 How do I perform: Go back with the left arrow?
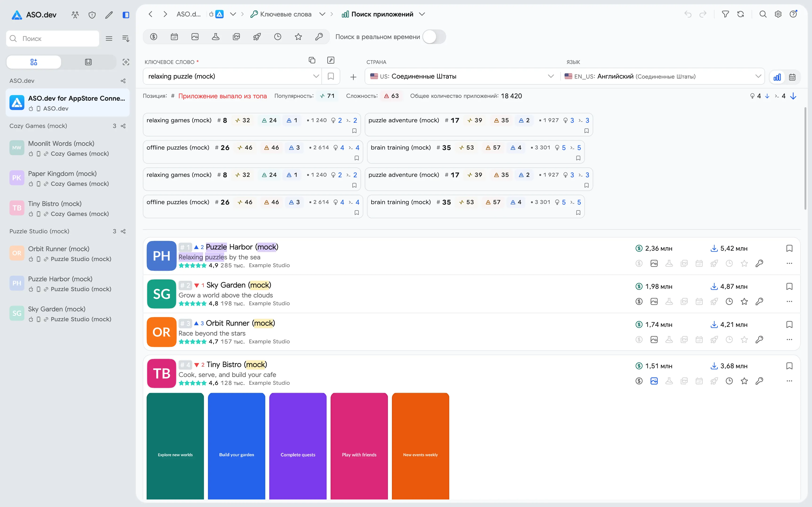tap(151, 14)
